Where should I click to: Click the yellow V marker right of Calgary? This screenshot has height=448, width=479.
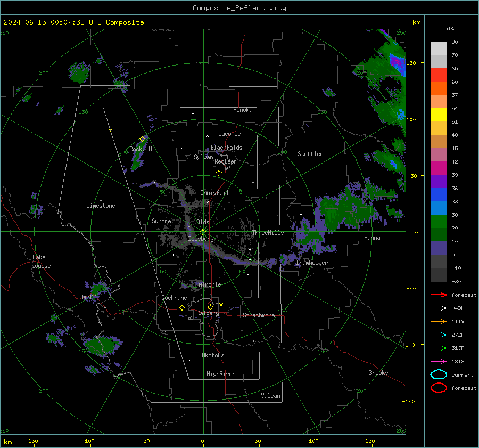221,305
